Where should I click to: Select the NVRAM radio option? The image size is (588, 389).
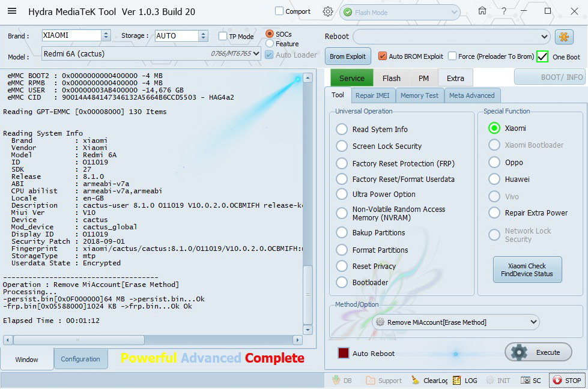tap(342, 213)
